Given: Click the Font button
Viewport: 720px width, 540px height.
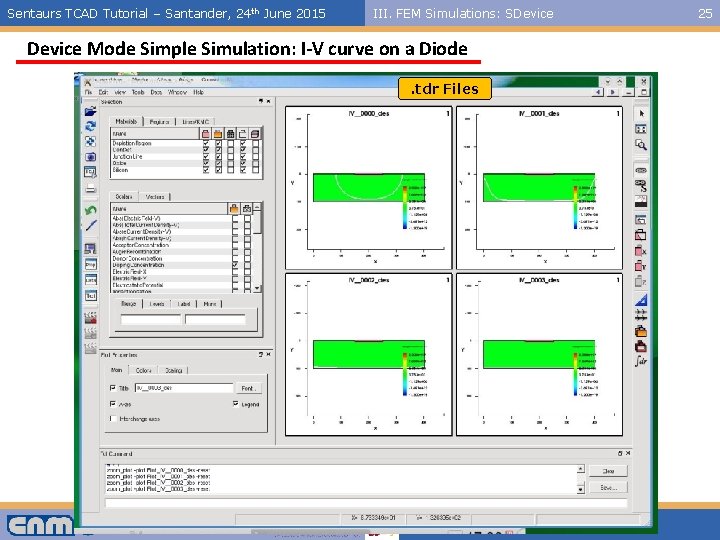Looking at the screenshot, I should [x=248, y=388].
